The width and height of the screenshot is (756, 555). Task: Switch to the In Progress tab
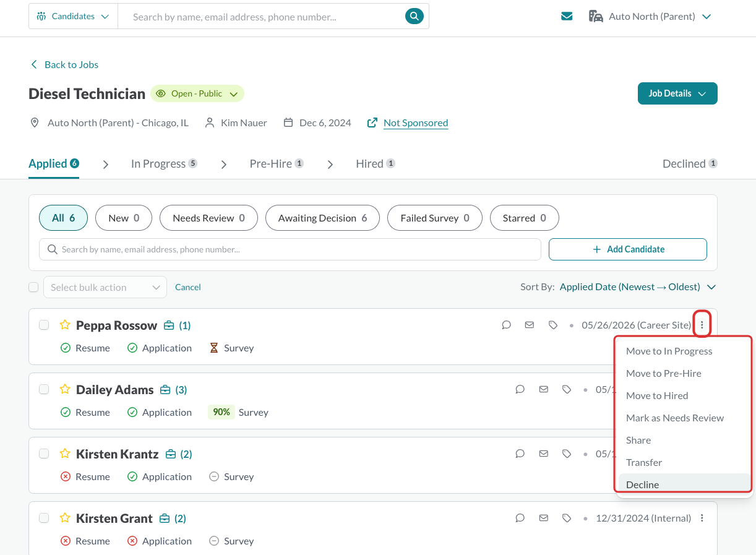coord(164,163)
